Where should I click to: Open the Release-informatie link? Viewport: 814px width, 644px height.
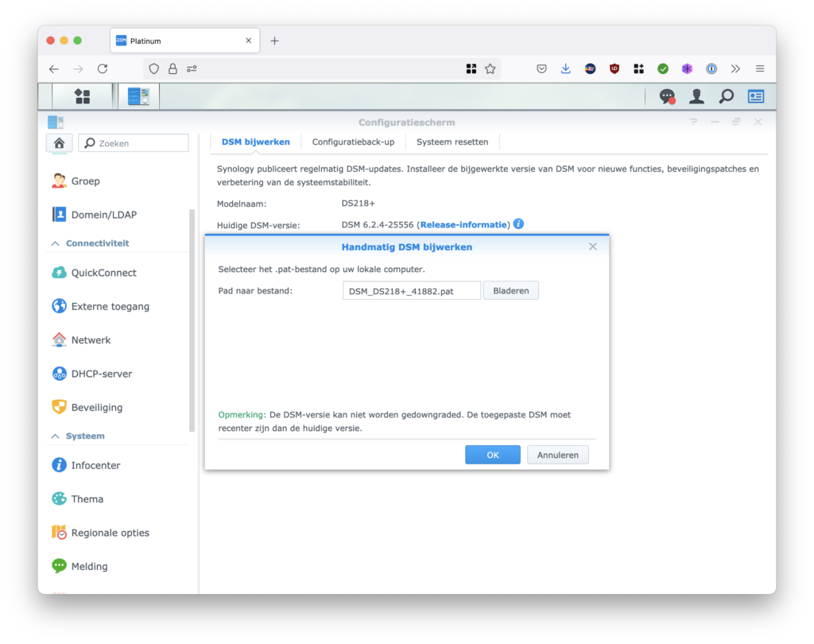tap(463, 225)
